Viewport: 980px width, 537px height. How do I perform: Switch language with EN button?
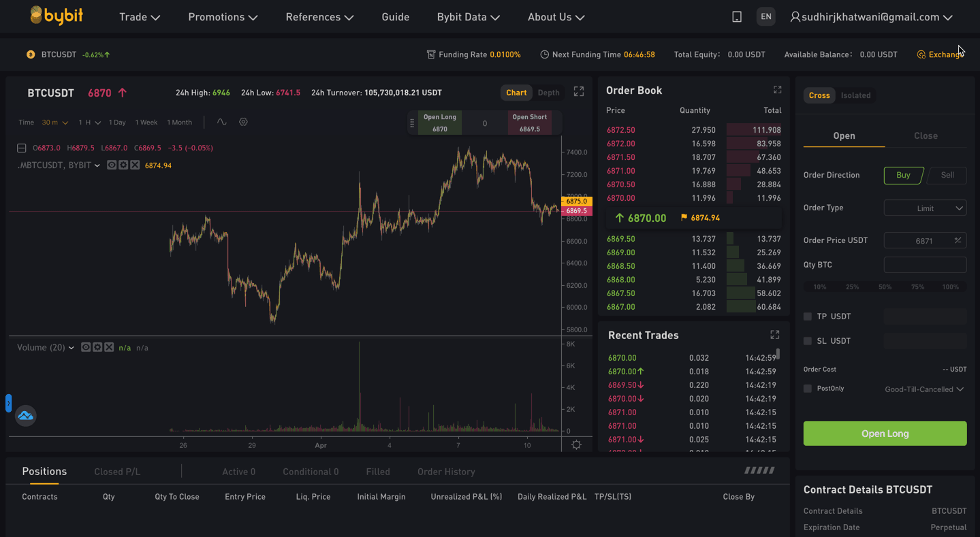[766, 16]
